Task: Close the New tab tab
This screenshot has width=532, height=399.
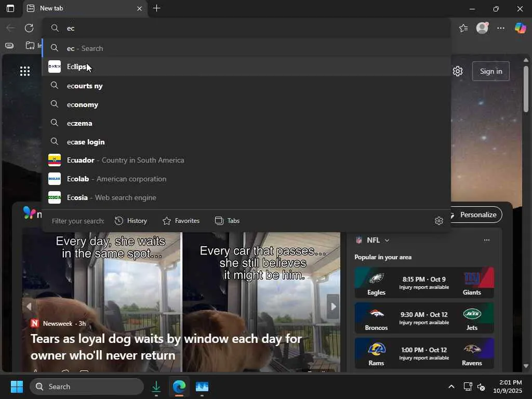Action: [139, 8]
